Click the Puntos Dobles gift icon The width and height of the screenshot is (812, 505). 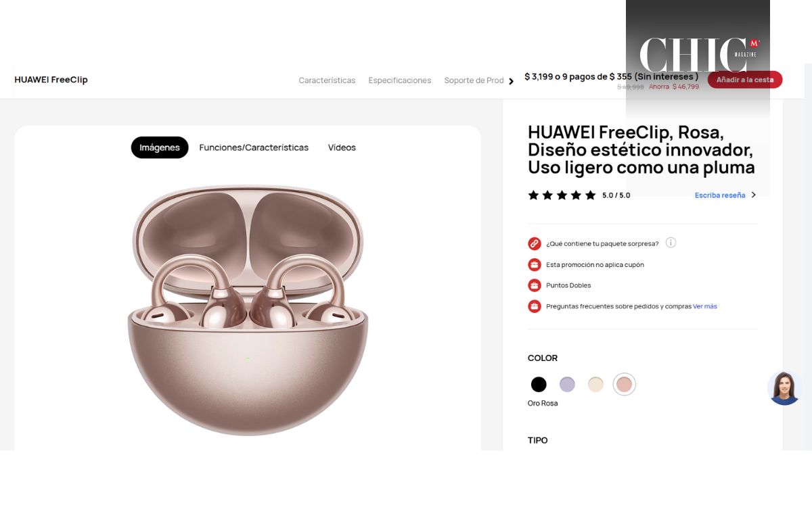pyautogui.click(x=535, y=285)
